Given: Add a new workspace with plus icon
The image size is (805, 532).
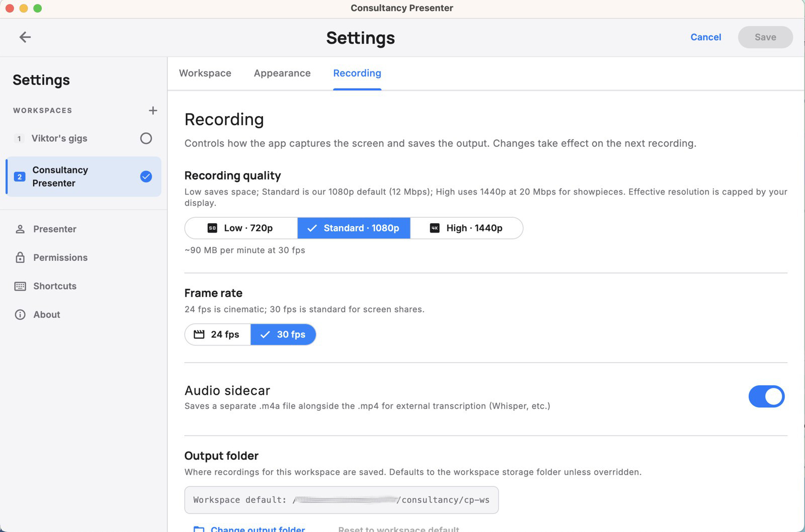Looking at the screenshot, I should click(153, 111).
